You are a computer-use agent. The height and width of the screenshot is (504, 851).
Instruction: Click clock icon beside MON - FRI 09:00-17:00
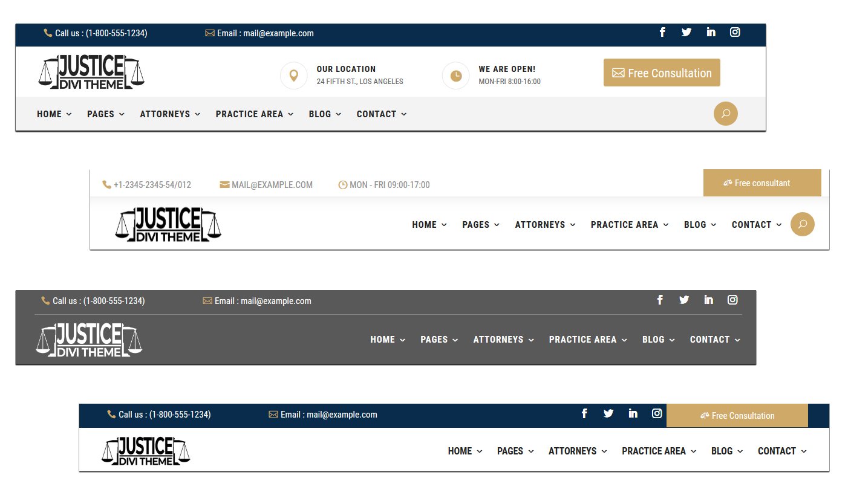click(x=342, y=185)
